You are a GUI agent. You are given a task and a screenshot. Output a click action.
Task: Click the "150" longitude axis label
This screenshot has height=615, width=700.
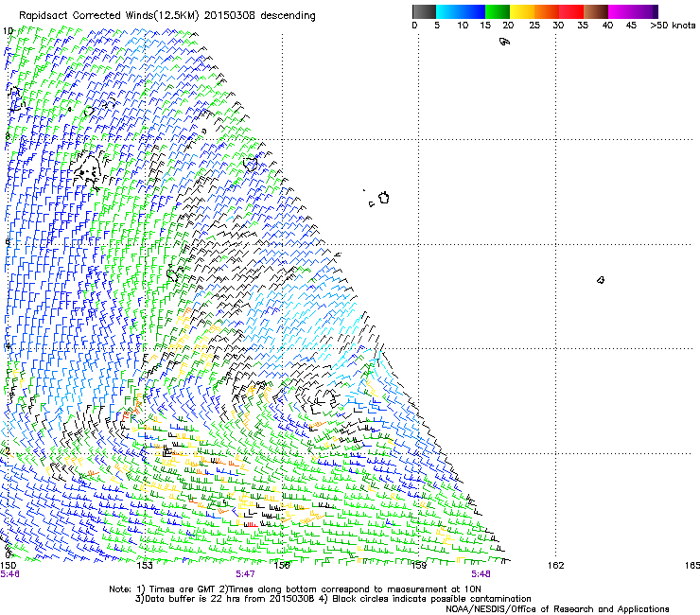[8, 566]
